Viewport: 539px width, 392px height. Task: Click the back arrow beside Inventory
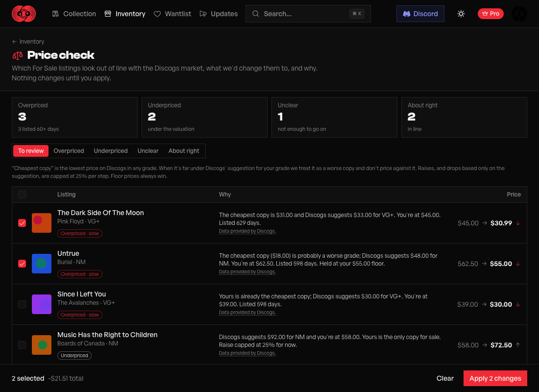[14, 42]
